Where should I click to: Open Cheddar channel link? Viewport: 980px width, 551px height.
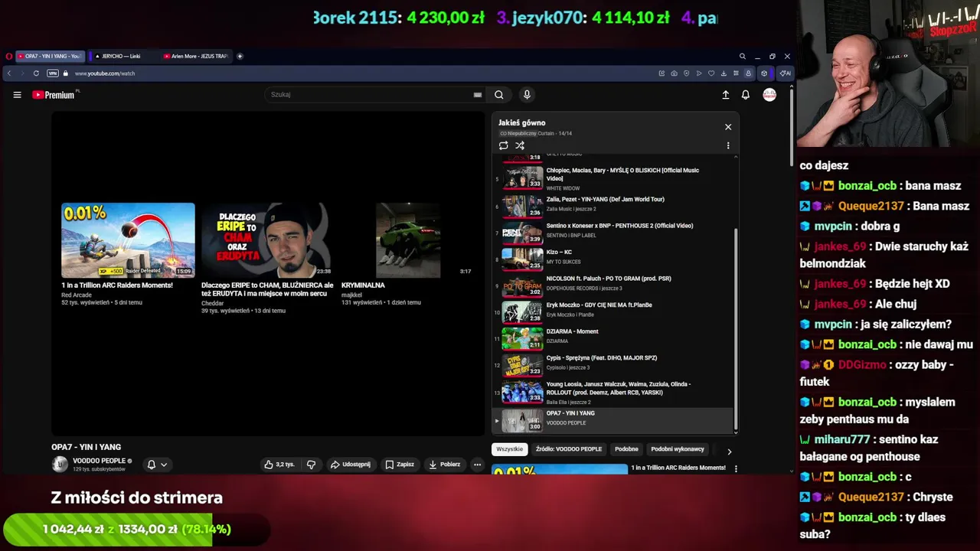pos(212,303)
